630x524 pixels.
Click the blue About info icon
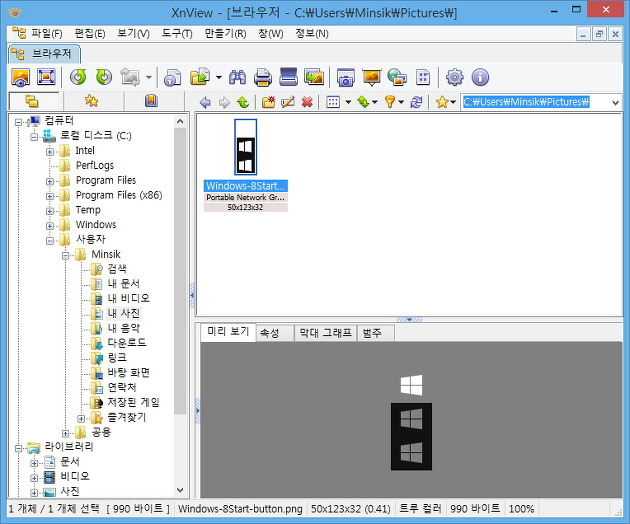(480, 77)
